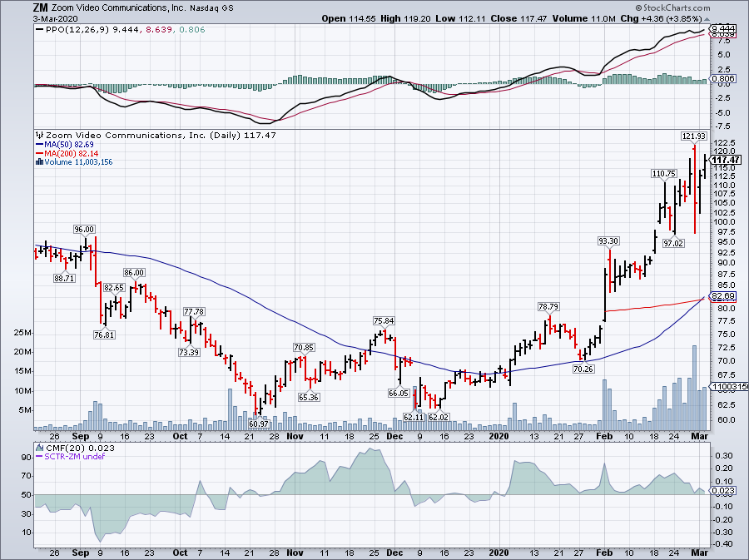Click the 66.05 price low annotation
749x560 pixels.
pyautogui.click(x=399, y=393)
